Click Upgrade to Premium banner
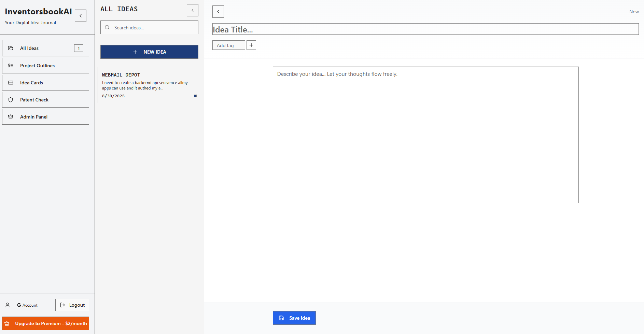The height and width of the screenshot is (334, 644). [45, 323]
